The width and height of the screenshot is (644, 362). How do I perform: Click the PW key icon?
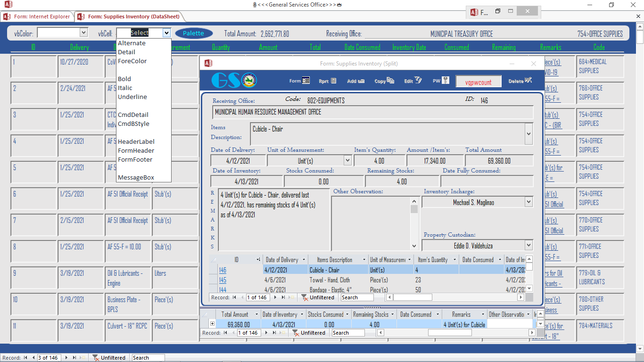coord(446,81)
